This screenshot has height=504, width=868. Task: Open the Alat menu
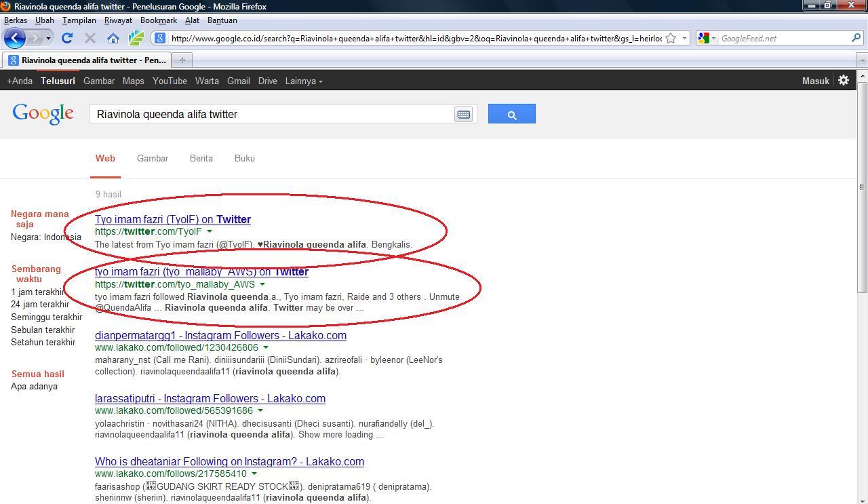coord(192,20)
